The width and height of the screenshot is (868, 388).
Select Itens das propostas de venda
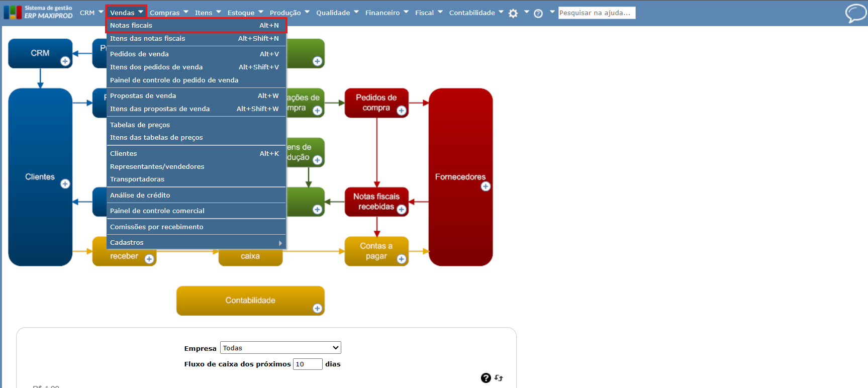[197, 109]
